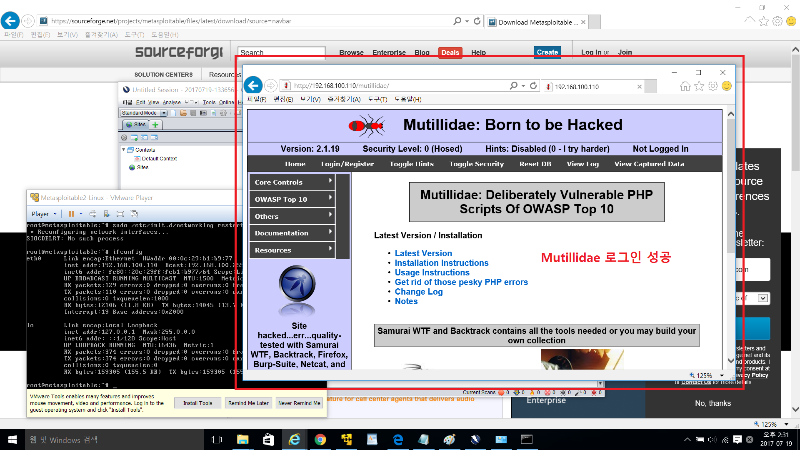The width and height of the screenshot is (800, 450).
Task: Click View Log in Mutillidae menu
Action: 583,164
